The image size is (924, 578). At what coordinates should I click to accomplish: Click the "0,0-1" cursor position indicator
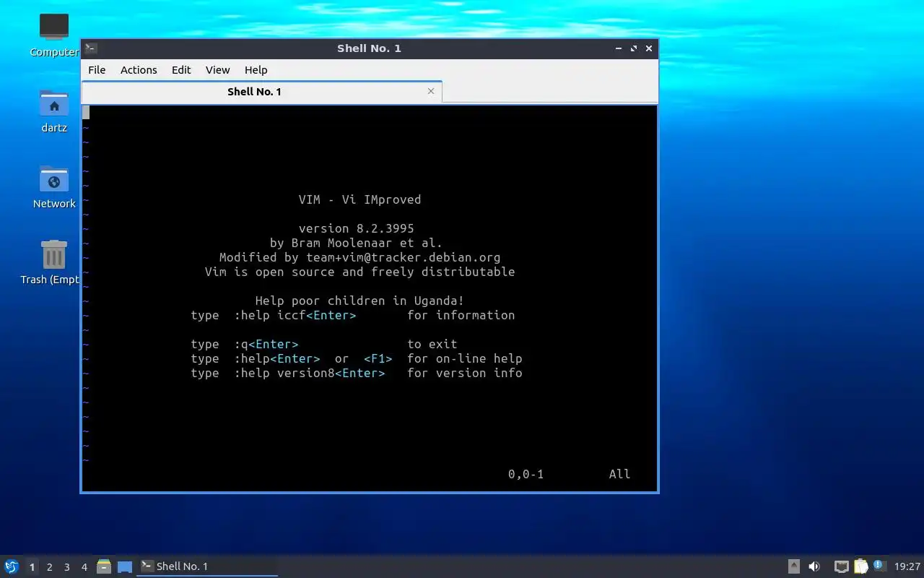(x=526, y=474)
